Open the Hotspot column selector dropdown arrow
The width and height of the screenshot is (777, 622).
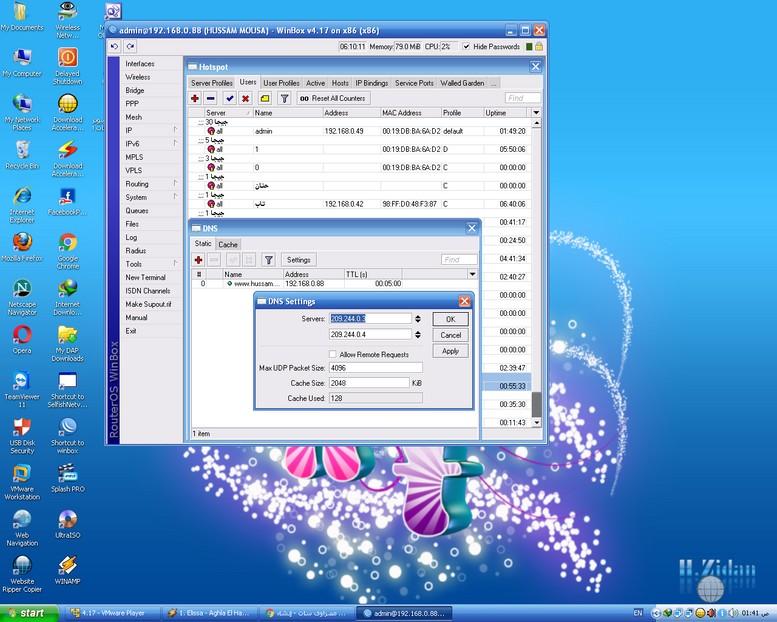point(536,113)
